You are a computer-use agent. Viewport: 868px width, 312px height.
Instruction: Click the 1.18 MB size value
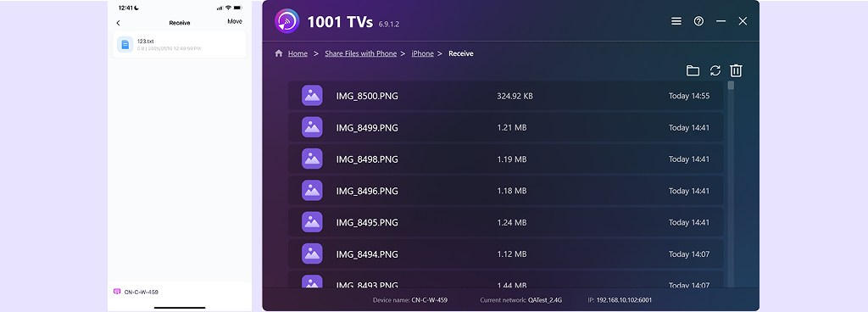tap(511, 191)
